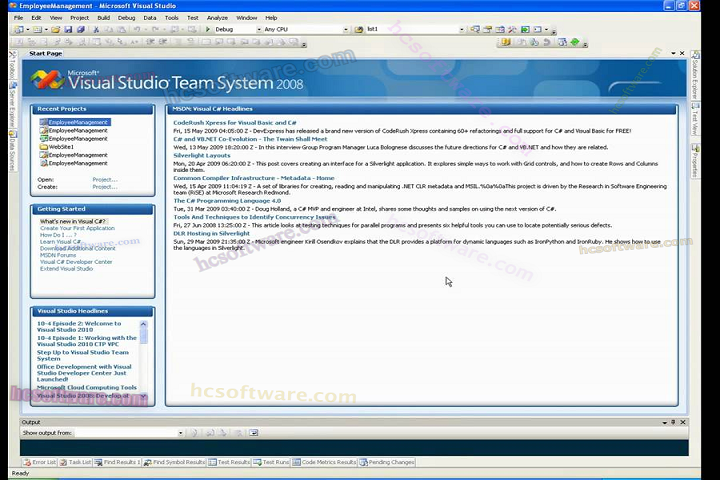The height and width of the screenshot is (480, 720).
Task: Open What's new in Visual C#? link
Action: 73,221
